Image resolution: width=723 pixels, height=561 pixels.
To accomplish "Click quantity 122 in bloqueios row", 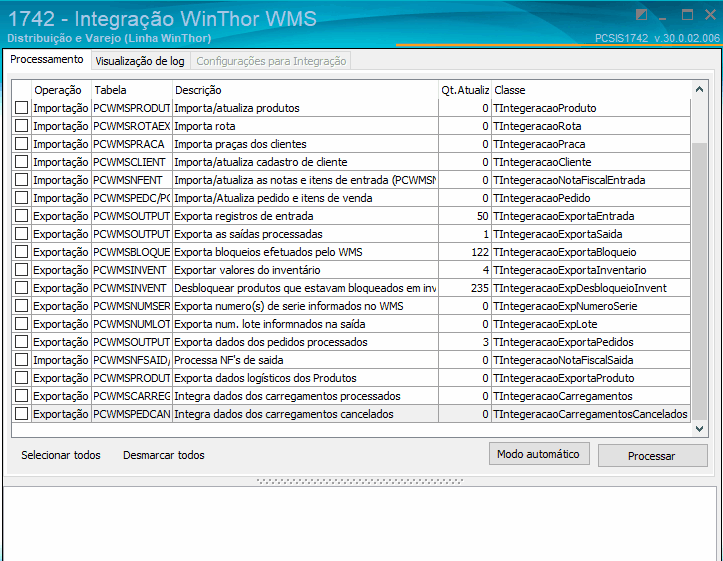I will (x=465, y=252).
